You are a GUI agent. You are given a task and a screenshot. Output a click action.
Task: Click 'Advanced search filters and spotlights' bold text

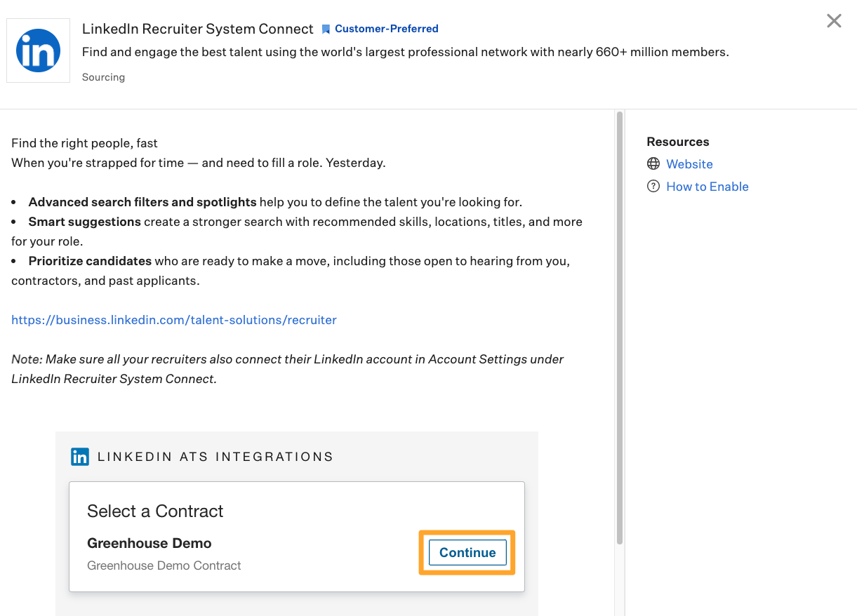tap(142, 202)
